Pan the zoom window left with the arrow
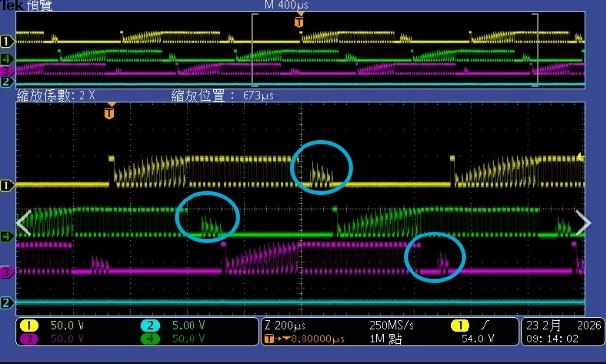This screenshot has height=364, width=606. point(24,223)
